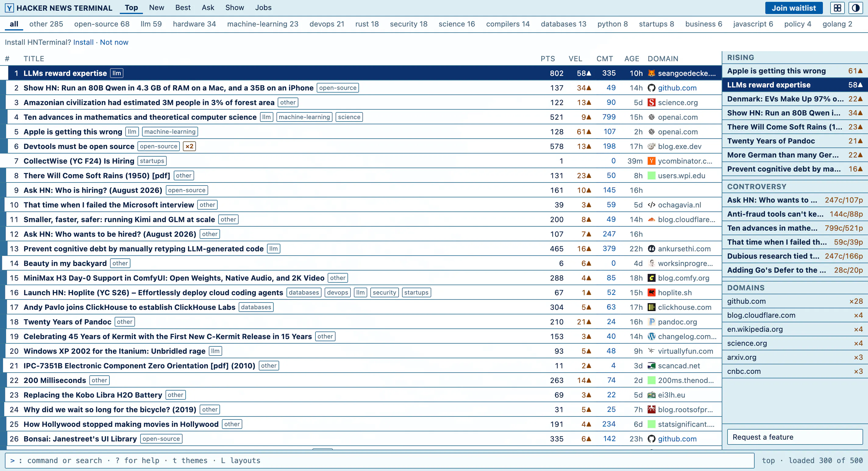Sort by the CMT column header
The image size is (868, 471).
pyautogui.click(x=605, y=58)
